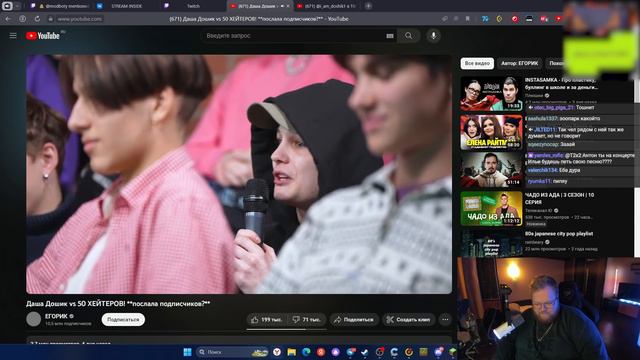Screen dimensions: 640x360
Task: Open ЧАДО ИЗ АДА 3 СЕЗОН title
Action: 559,198
